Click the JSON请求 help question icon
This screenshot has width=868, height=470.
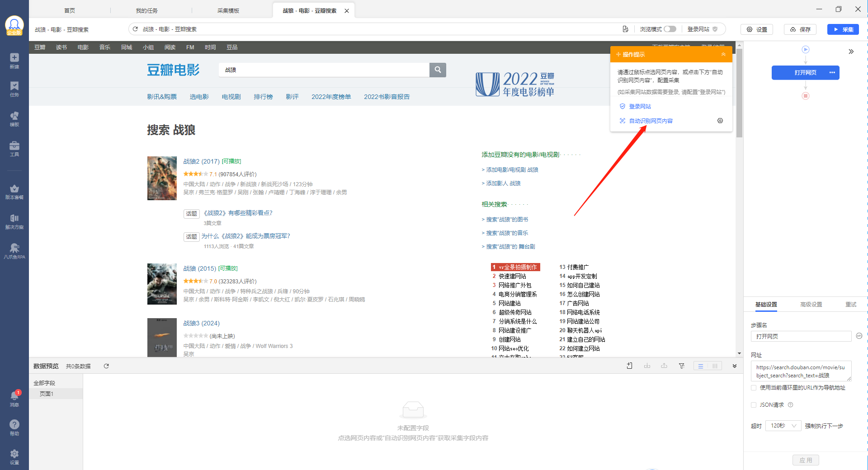[791, 405]
